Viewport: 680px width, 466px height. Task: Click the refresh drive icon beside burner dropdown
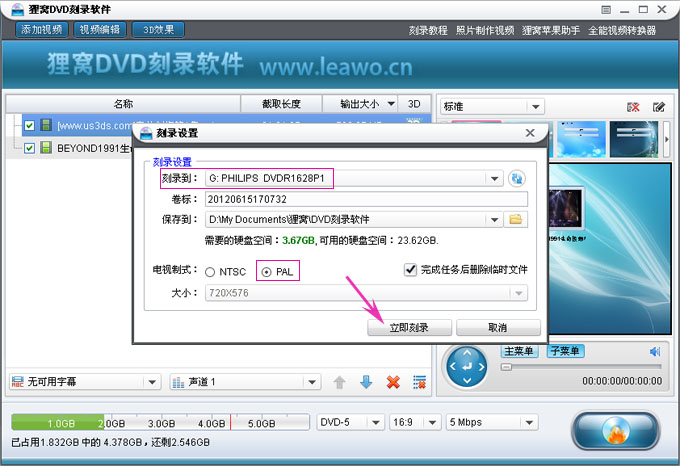517,178
